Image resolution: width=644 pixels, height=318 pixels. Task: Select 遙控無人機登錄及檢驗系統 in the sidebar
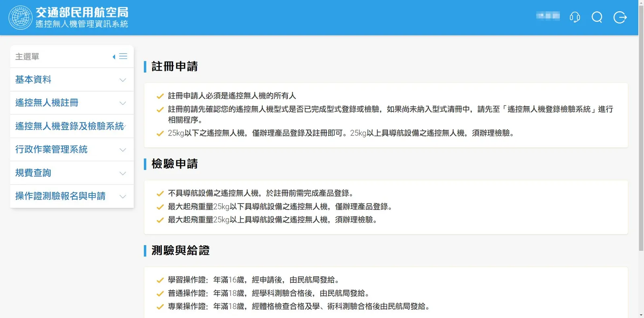pos(72,127)
